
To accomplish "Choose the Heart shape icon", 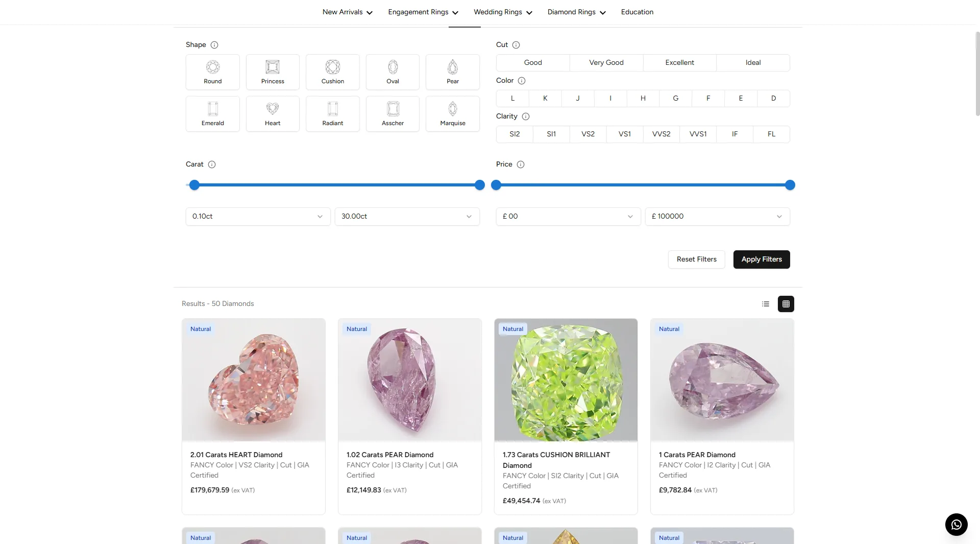I will point(273,114).
